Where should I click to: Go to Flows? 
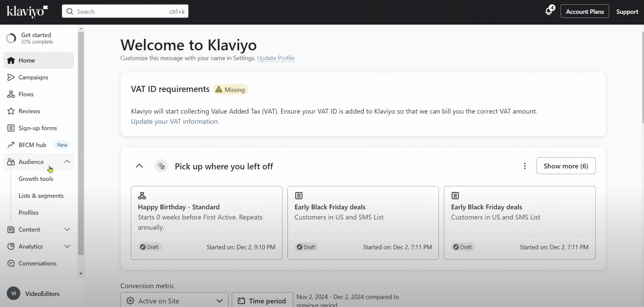pyautogui.click(x=39, y=94)
